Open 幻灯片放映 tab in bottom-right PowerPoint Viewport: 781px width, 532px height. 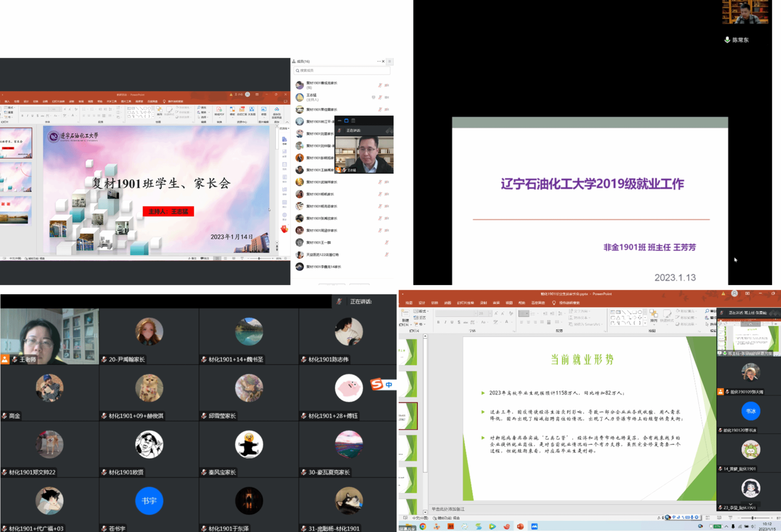[465, 303]
